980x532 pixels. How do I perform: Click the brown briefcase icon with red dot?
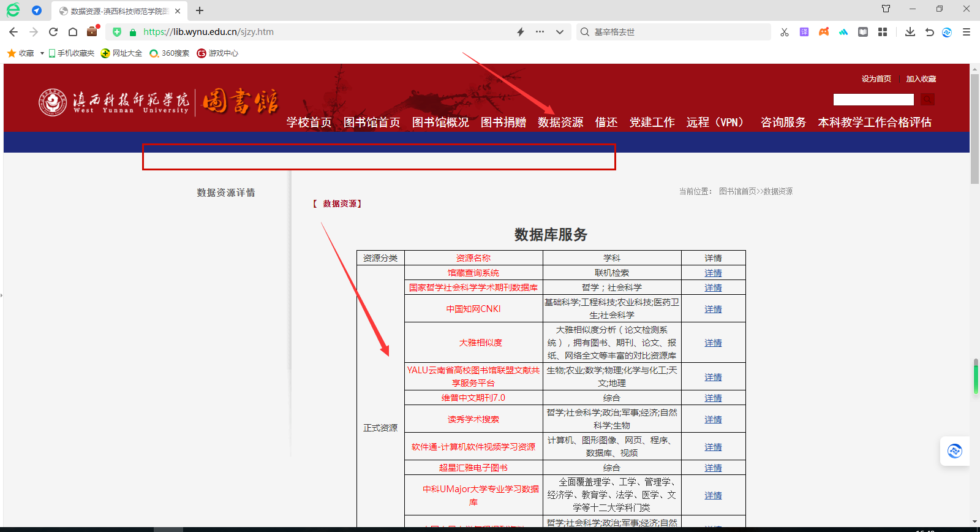(x=92, y=31)
